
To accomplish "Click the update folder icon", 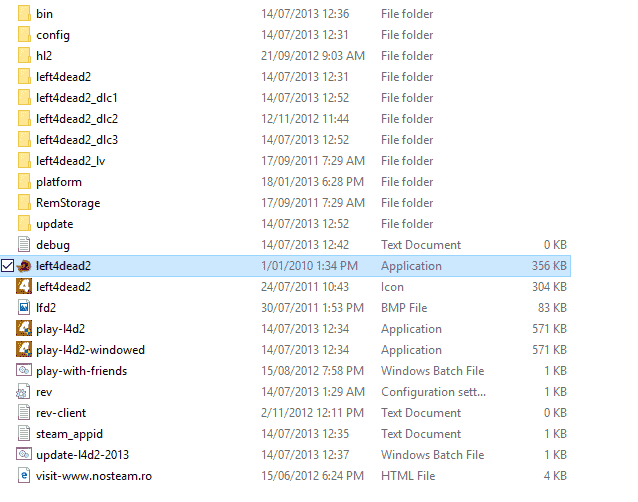I will [x=24, y=224].
